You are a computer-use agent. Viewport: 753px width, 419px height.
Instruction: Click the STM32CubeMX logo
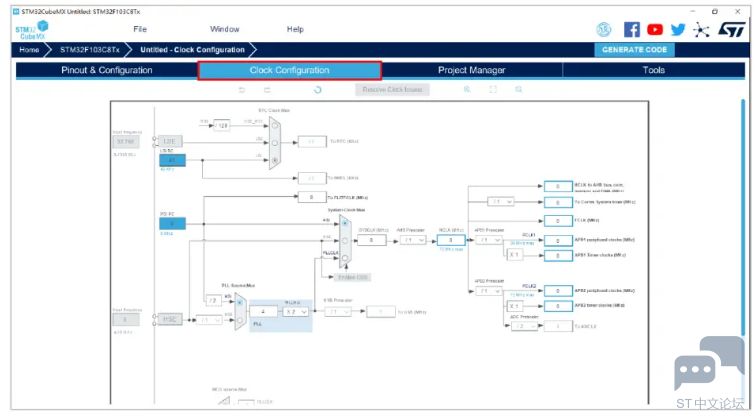click(x=32, y=30)
